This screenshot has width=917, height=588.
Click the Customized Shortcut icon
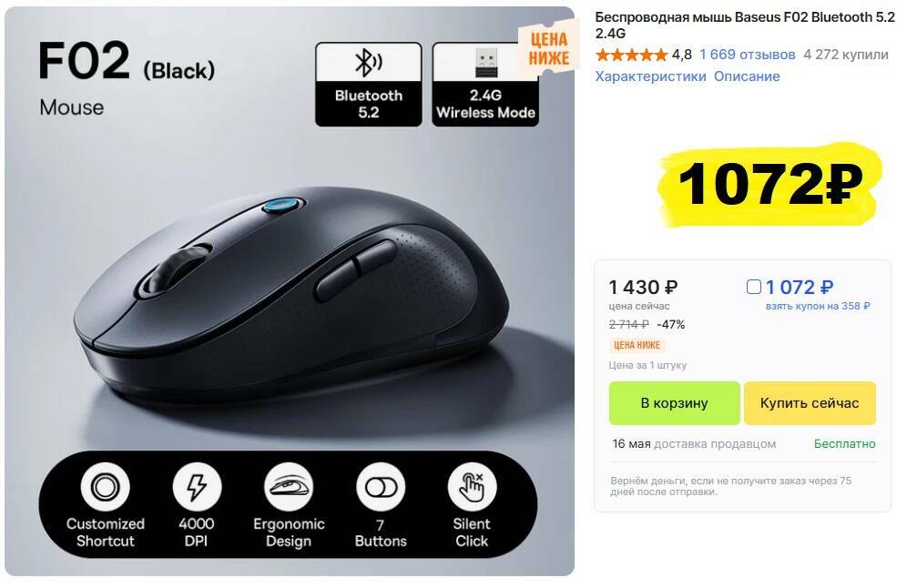pos(106,487)
